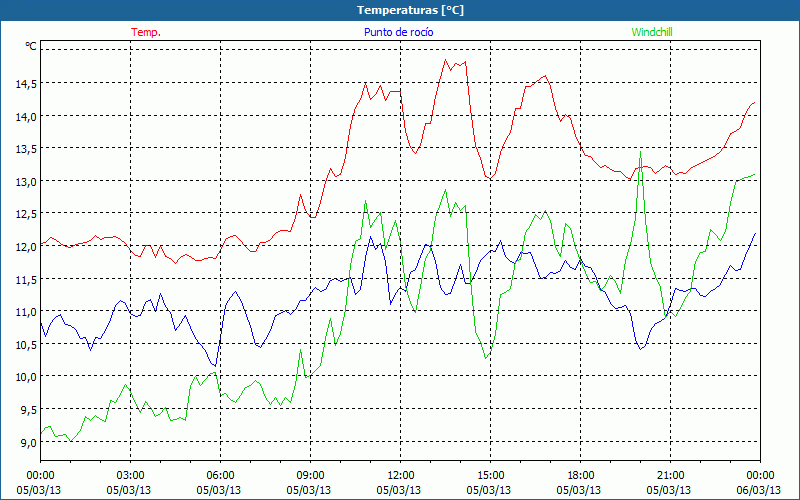Image resolution: width=800 pixels, height=500 pixels.
Task: Click the 03:00 time axis label
Action: (131, 476)
